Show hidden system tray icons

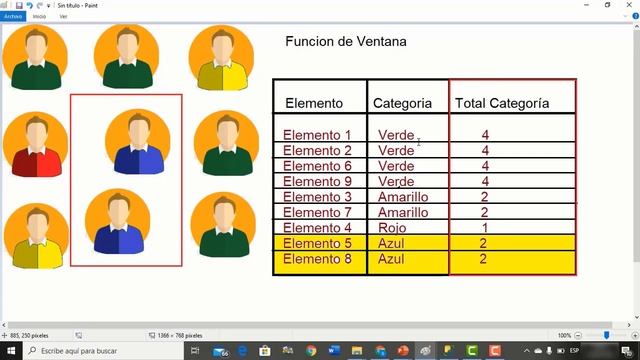[527, 351]
